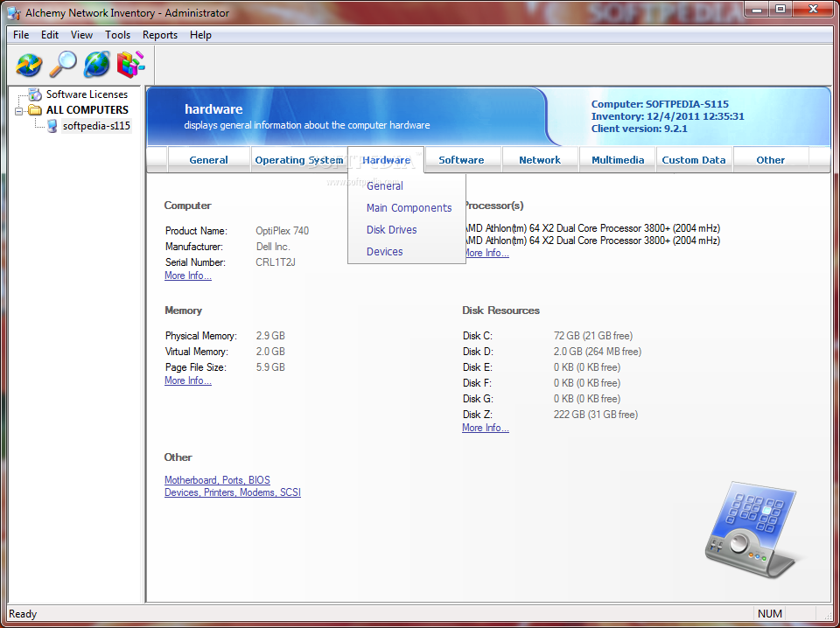840x628 pixels.
Task: Click the magnifying glass search icon
Action: point(63,64)
